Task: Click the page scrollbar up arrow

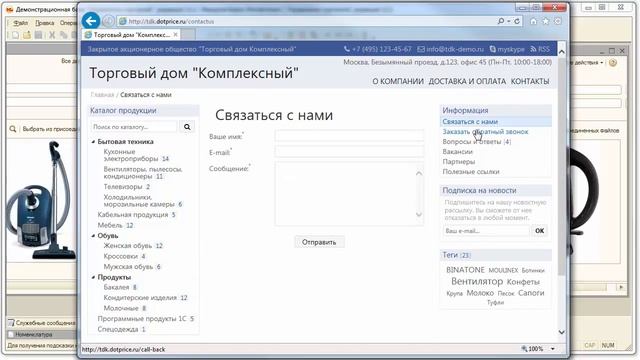Action: 562,52
